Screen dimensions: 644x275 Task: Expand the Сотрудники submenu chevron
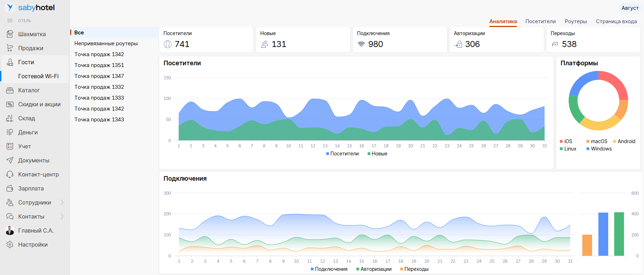[x=62, y=202]
